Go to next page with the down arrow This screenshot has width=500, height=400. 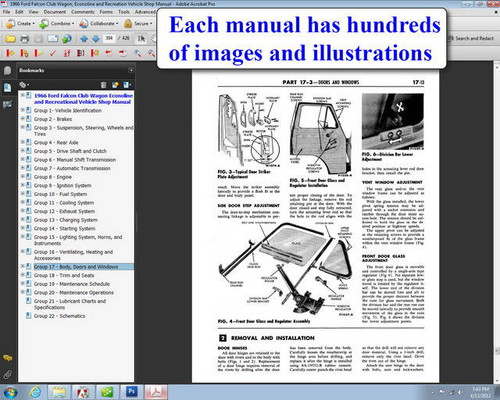[x=96, y=39]
